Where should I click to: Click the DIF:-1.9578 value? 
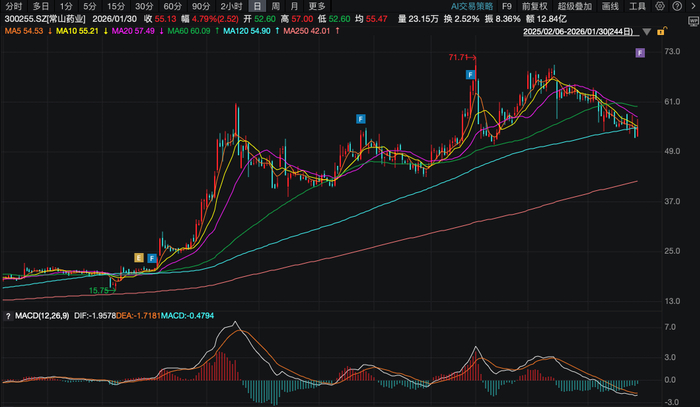click(x=95, y=316)
